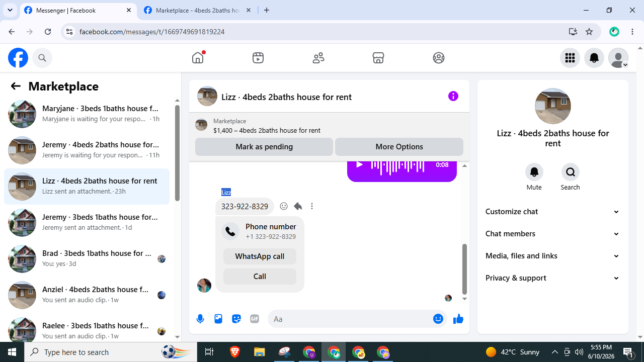Open the Groups icon in top navigation
Viewport: 644px width, 362px height.
(x=439, y=58)
